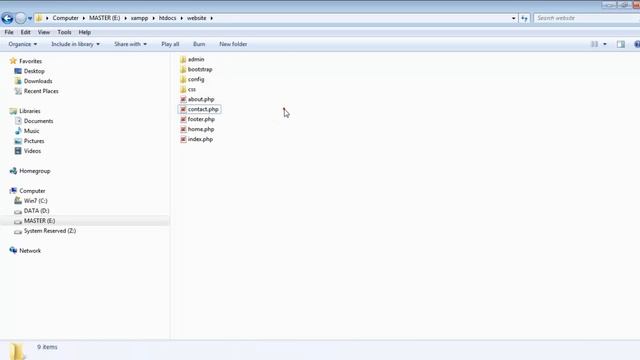This screenshot has height=360, width=640.
Task: Open the File menu
Action: (x=9, y=32)
